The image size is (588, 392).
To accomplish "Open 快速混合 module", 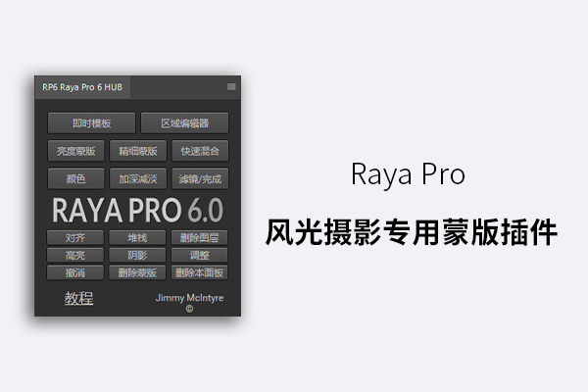I will click(x=200, y=151).
